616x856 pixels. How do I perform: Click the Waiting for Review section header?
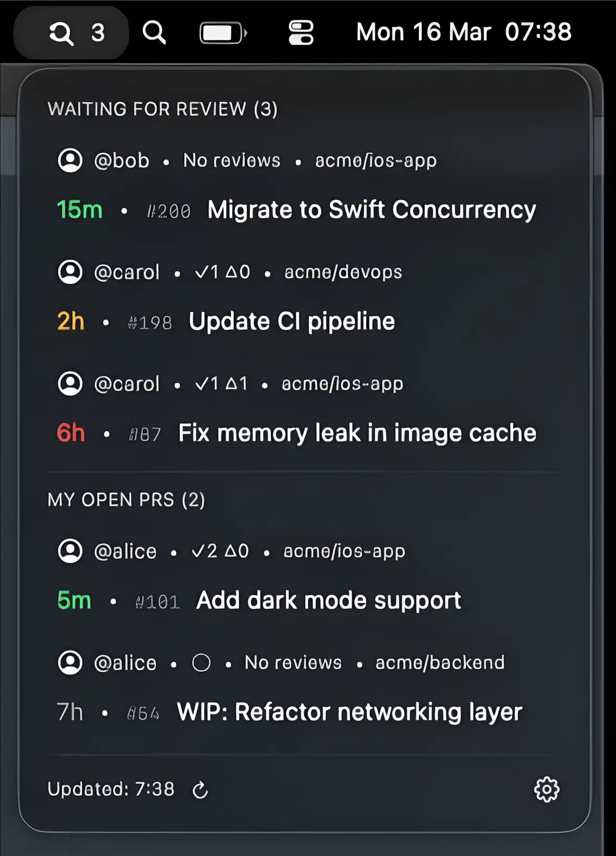[162, 109]
